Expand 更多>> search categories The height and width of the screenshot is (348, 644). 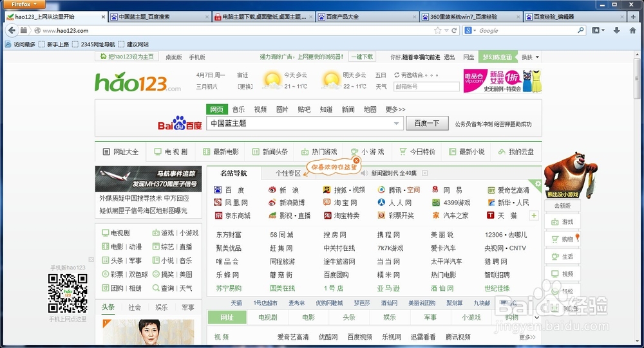[395, 109]
